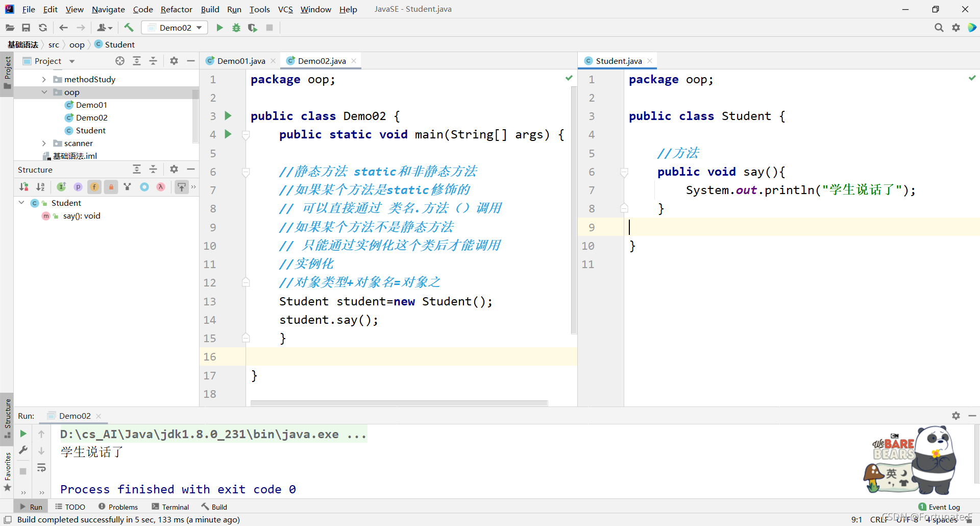Click the Reload from disk icon
This screenshot has width=980, height=526.
[x=43, y=28]
